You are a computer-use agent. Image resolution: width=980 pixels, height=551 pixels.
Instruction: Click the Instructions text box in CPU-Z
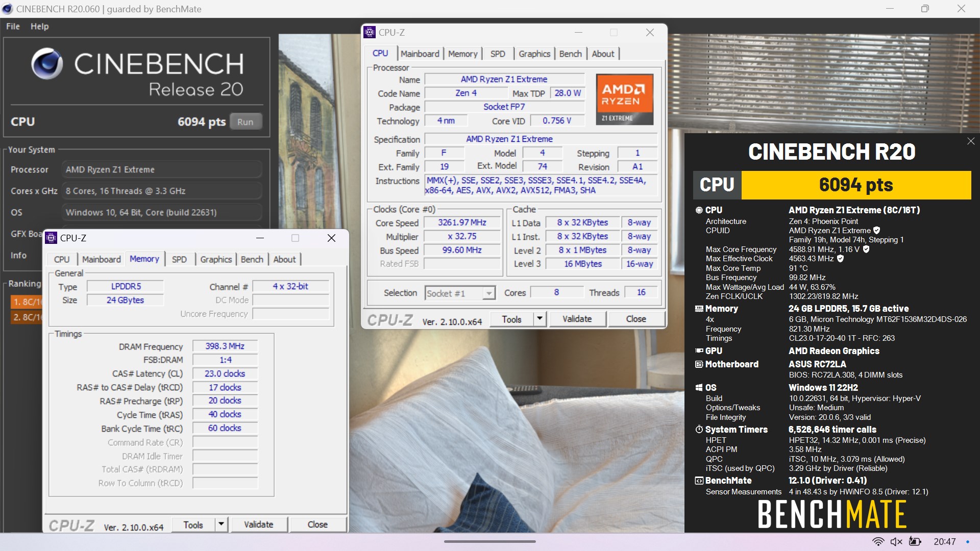[541, 185]
